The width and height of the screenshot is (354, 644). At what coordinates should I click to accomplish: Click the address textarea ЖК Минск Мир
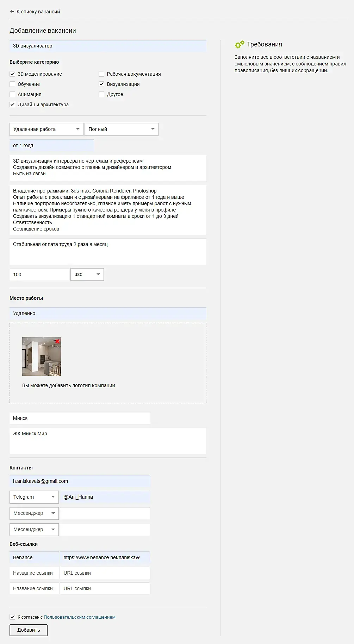click(108, 441)
